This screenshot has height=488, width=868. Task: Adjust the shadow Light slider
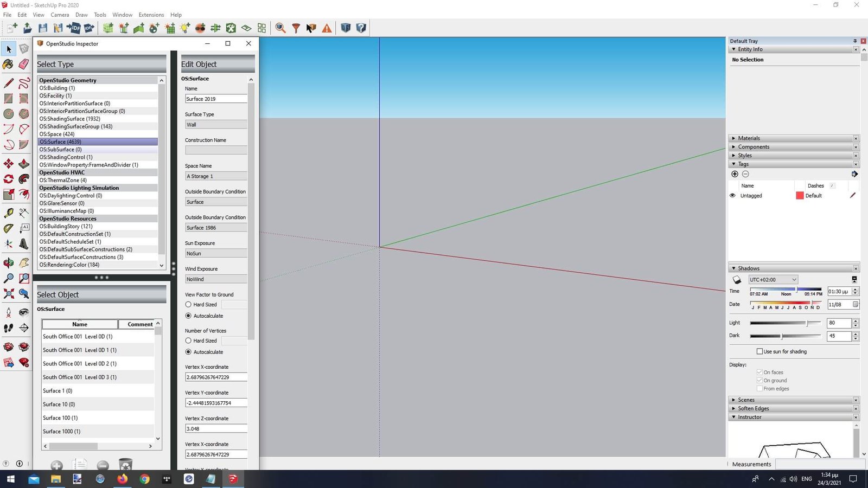(807, 323)
